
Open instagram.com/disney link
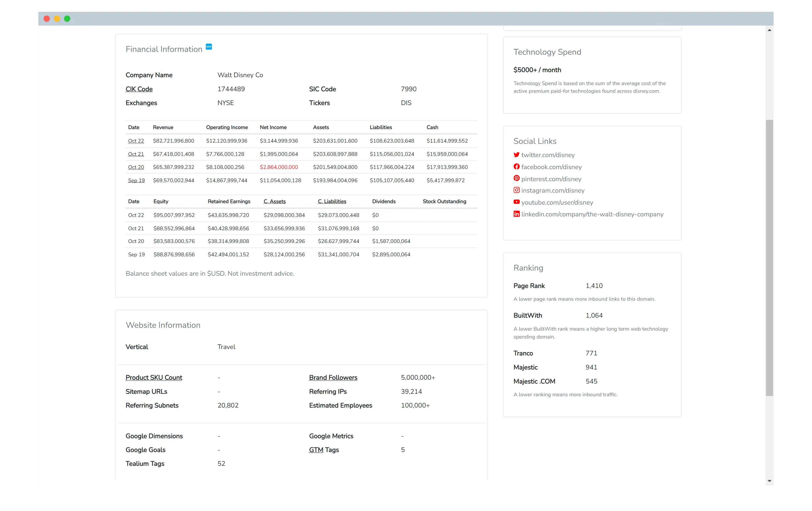tap(553, 190)
